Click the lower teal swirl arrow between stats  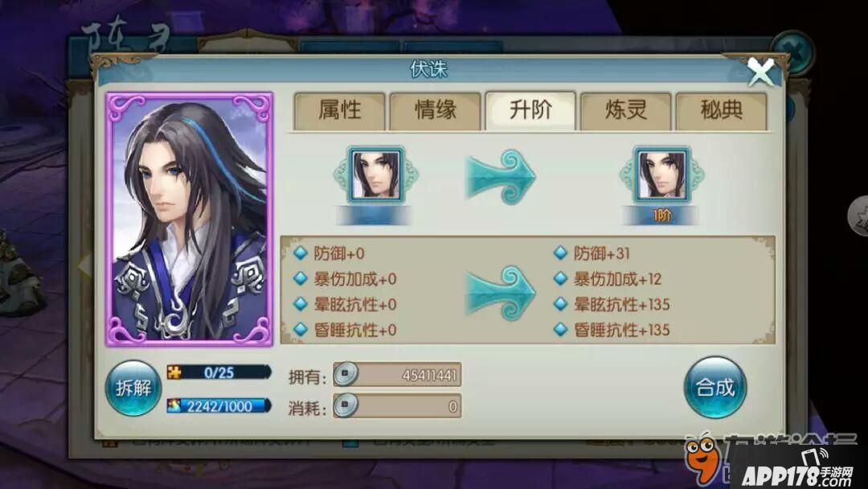pos(501,293)
